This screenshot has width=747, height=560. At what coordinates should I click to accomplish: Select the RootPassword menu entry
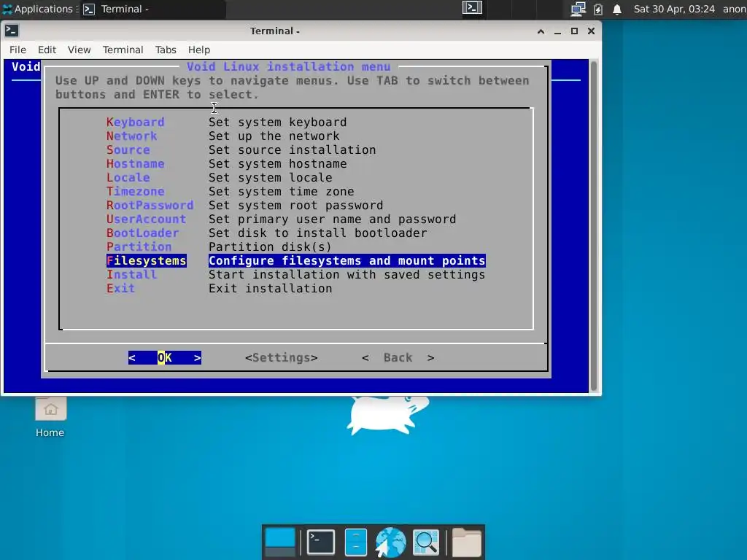click(x=150, y=205)
